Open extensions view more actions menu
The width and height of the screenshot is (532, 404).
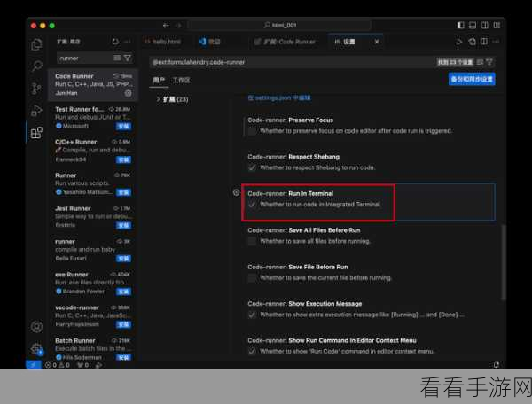(128, 42)
